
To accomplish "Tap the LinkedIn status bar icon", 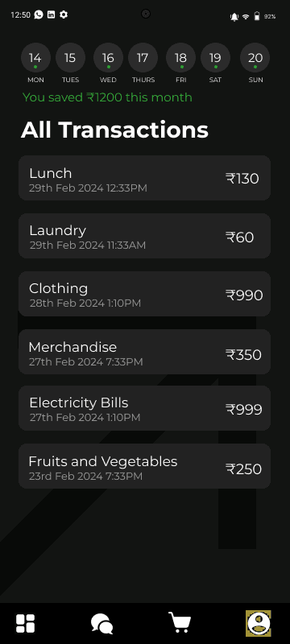I will point(51,14).
